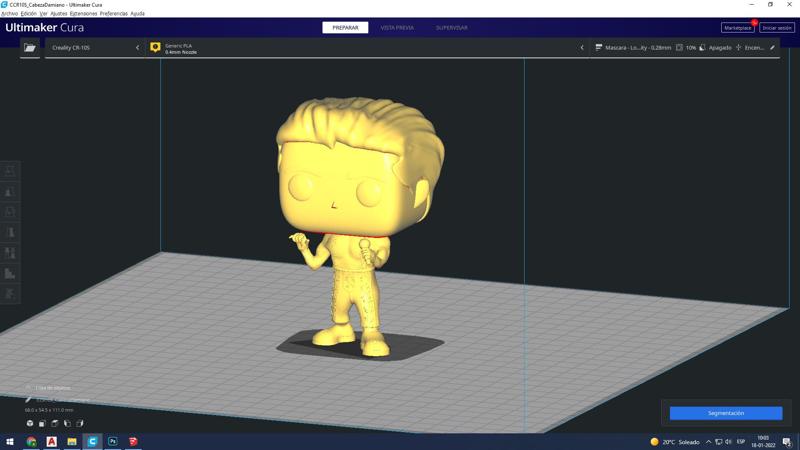This screenshot has height=450, width=800.
Task: Show hidden system tray icons
Action: click(x=708, y=442)
